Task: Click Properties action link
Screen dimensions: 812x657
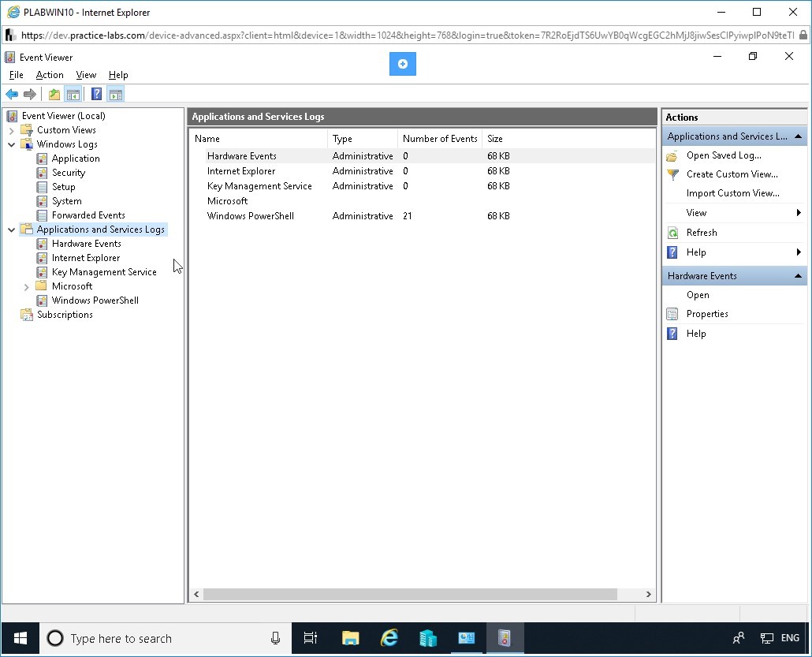Action: [x=707, y=314]
